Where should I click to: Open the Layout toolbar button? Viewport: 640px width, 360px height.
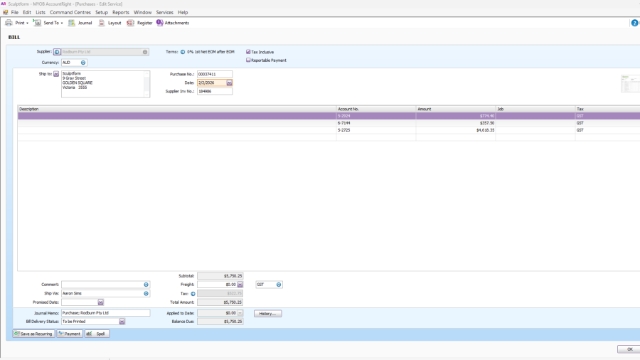click(x=110, y=23)
